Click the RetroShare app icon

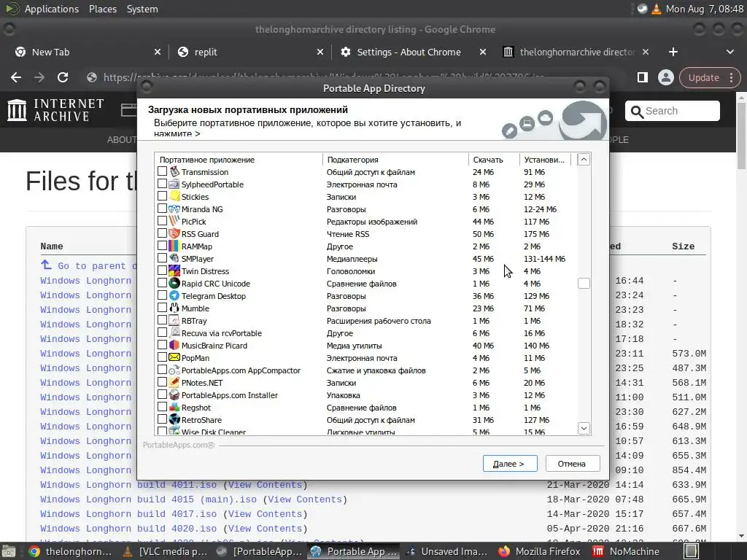174,419
